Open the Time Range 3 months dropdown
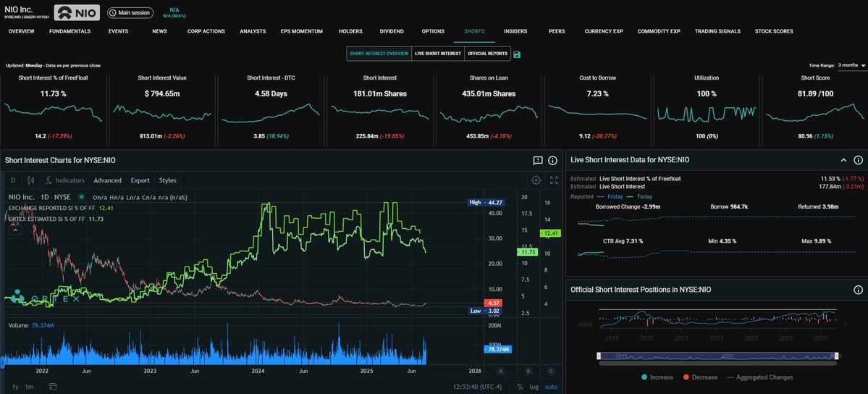 click(x=852, y=65)
